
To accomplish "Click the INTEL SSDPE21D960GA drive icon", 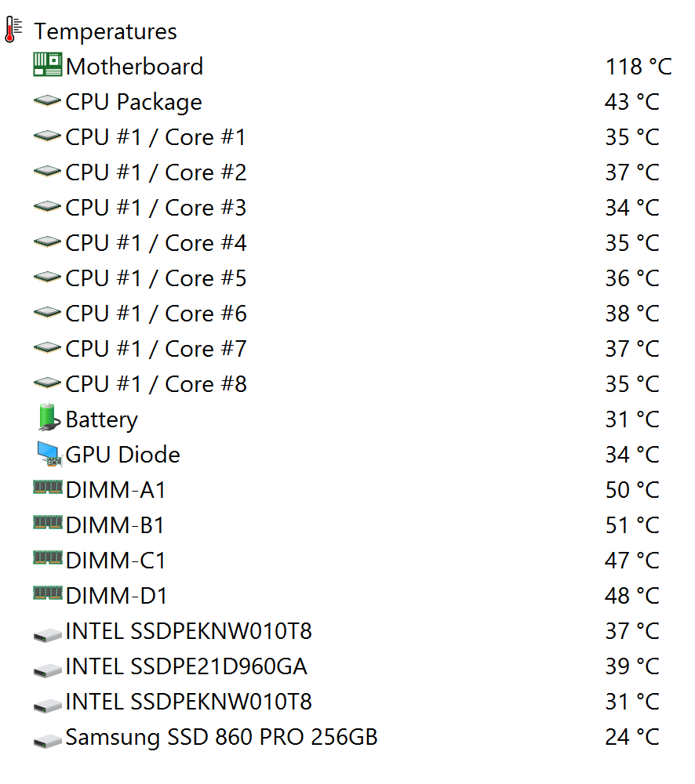I will click(48, 668).
